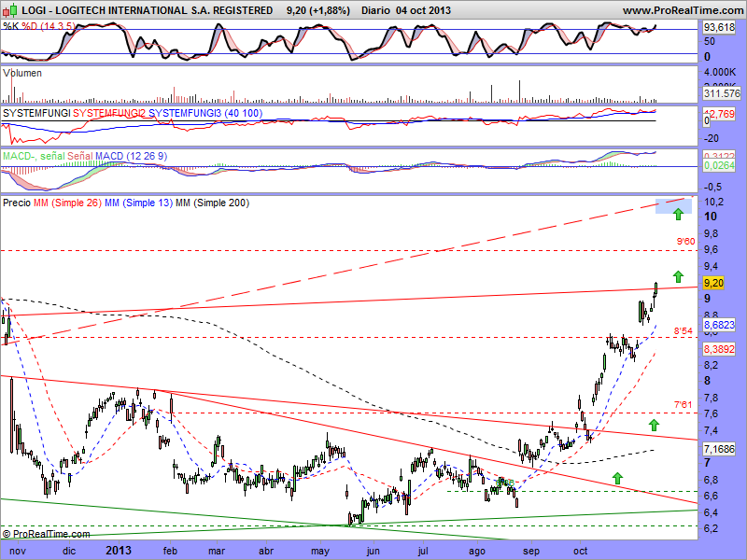Click the may label on time axis
This screenshot has height=560, width=747.
point(320,551)
